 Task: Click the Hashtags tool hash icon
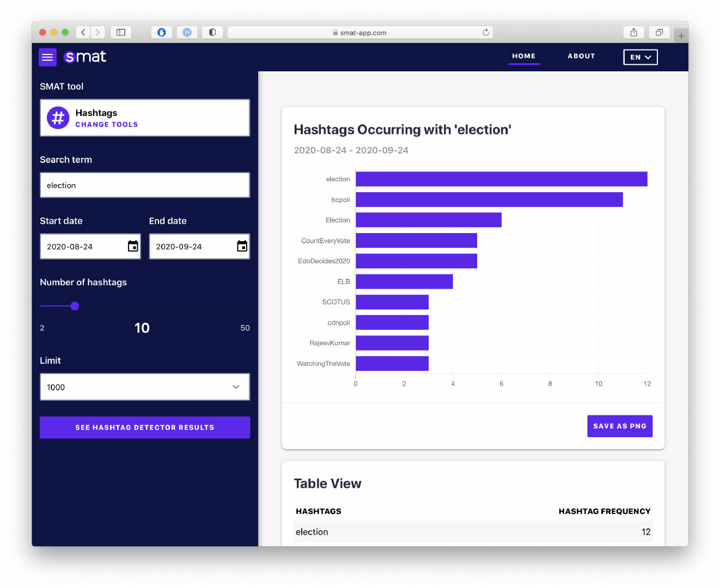pos(58,118)
